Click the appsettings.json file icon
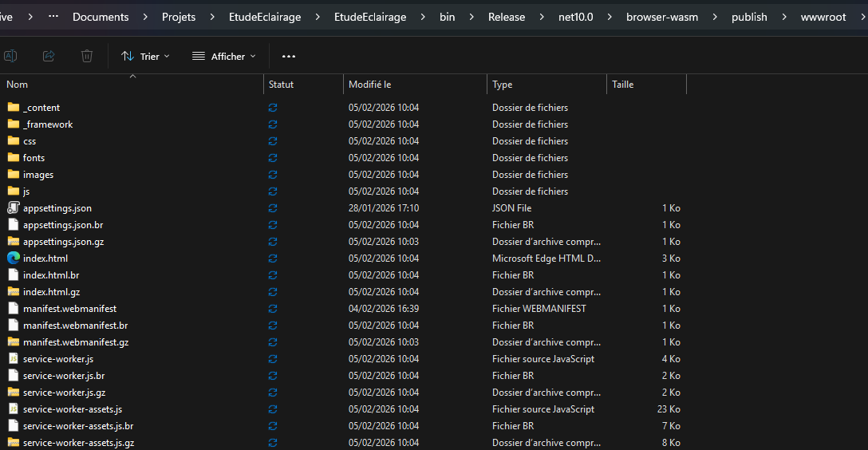 coord(13,207)
